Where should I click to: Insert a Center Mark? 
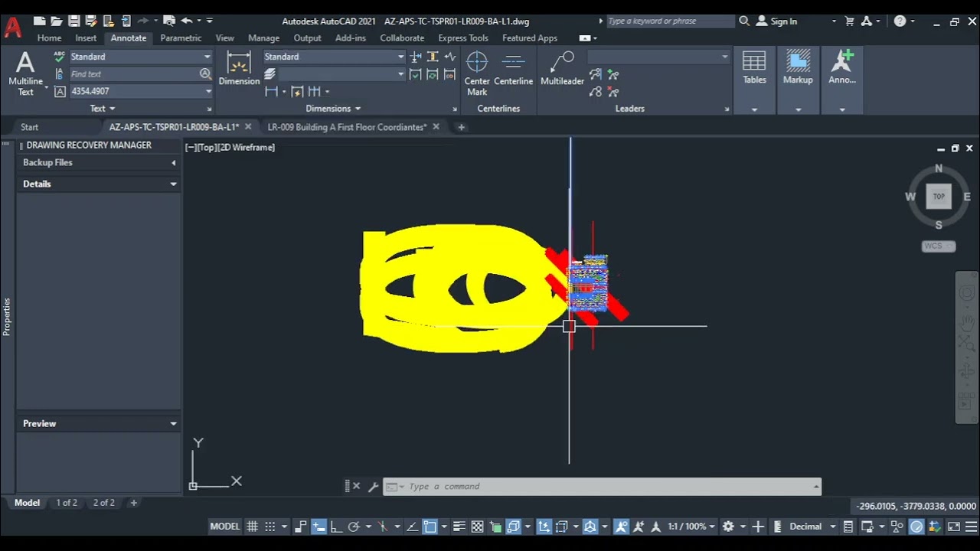click(x=477, y=73)
